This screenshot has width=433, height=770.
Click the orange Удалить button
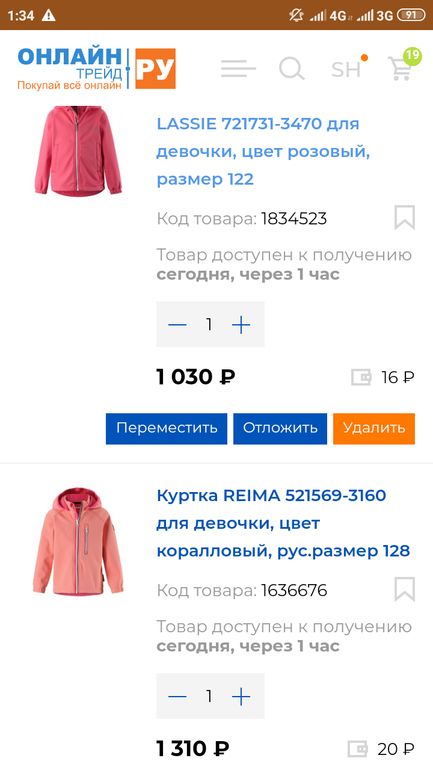374,429
